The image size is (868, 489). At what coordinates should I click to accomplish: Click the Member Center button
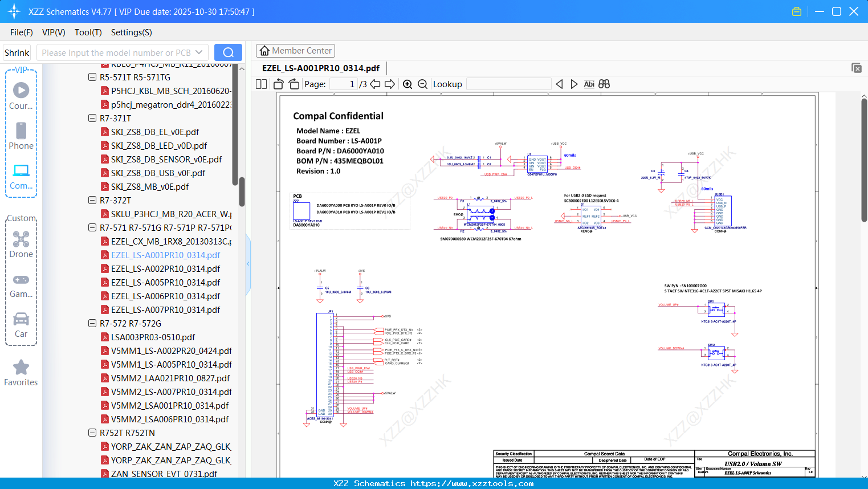(295, 51)
